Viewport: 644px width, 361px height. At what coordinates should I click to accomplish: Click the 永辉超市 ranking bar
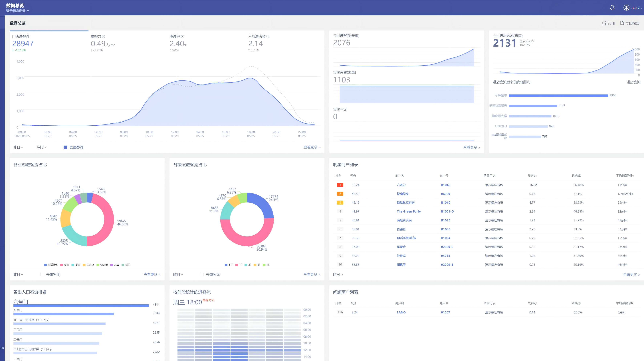(x=558, y=95)
